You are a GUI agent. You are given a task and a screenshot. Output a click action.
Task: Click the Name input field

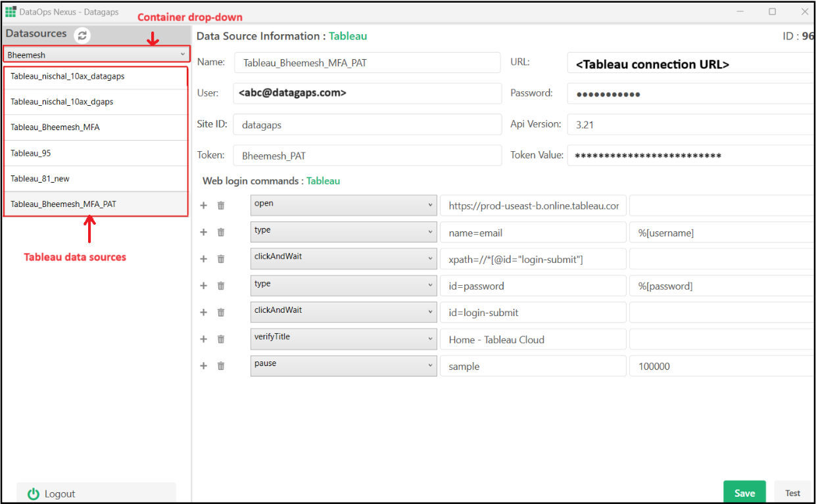(x=367, y=62)
